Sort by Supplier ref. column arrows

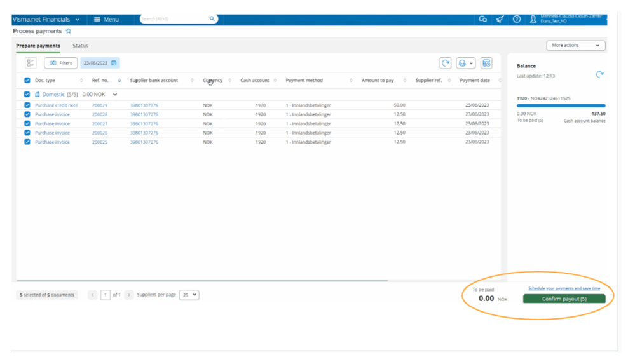click(x=449, y=80)
